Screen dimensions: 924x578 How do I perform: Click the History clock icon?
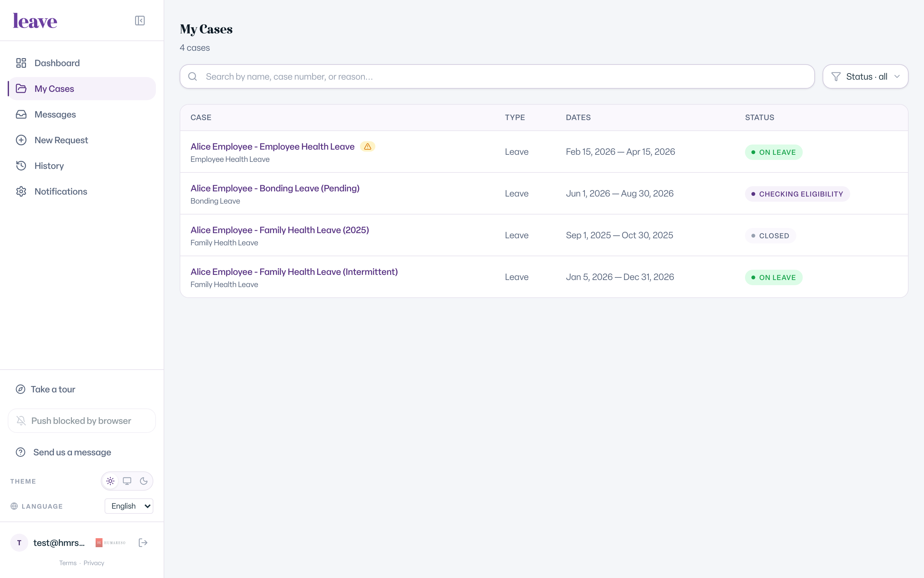click(x=21, y=165)
